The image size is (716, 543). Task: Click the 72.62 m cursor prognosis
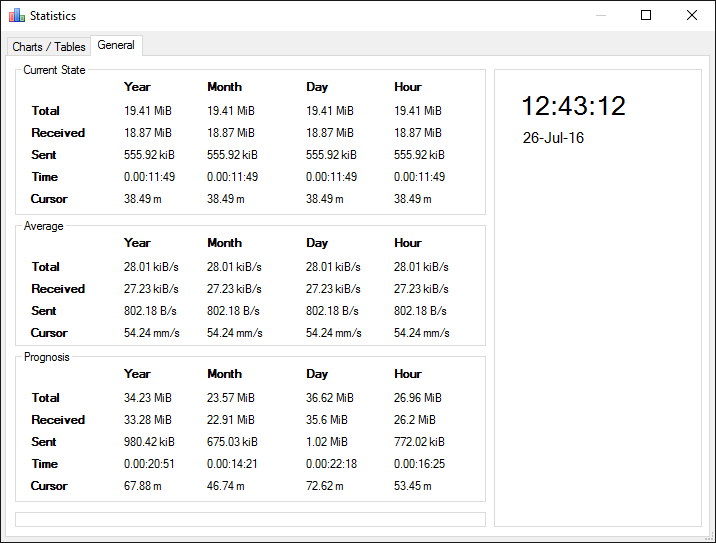pos(325,486)
